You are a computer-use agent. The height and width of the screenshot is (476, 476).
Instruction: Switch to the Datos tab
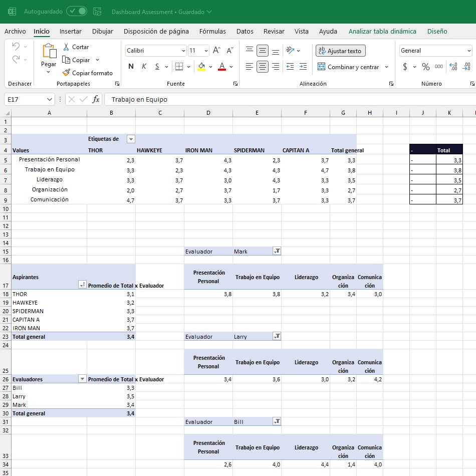(245, 31)
